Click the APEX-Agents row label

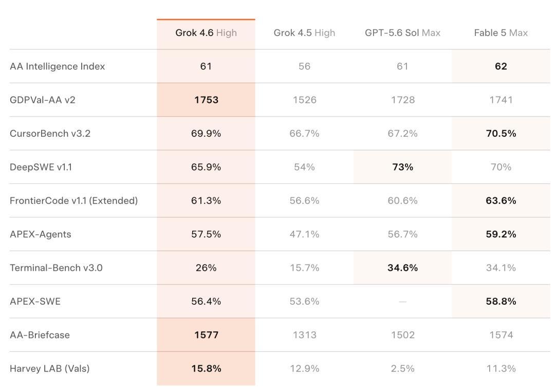pos(41,235)
